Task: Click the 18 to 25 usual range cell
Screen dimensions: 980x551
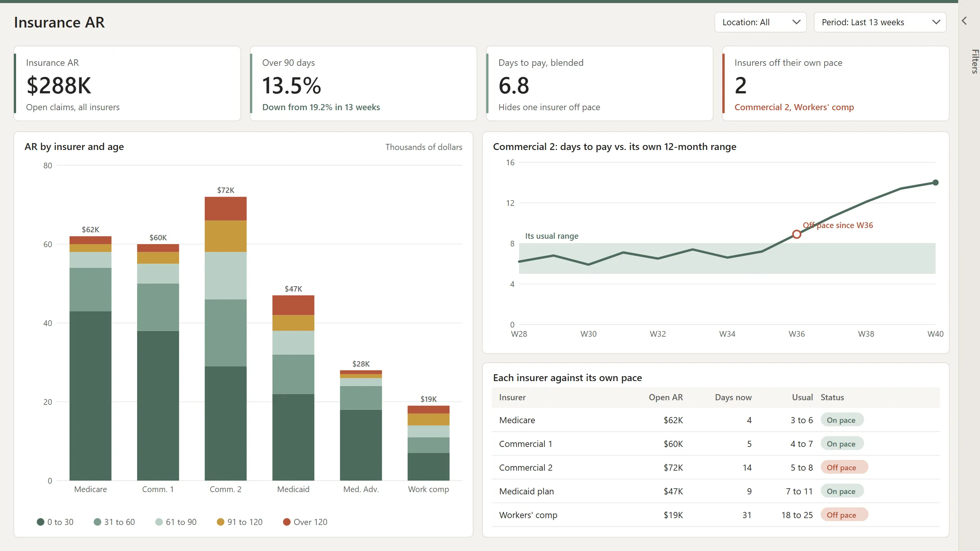Action: (797, 515)
